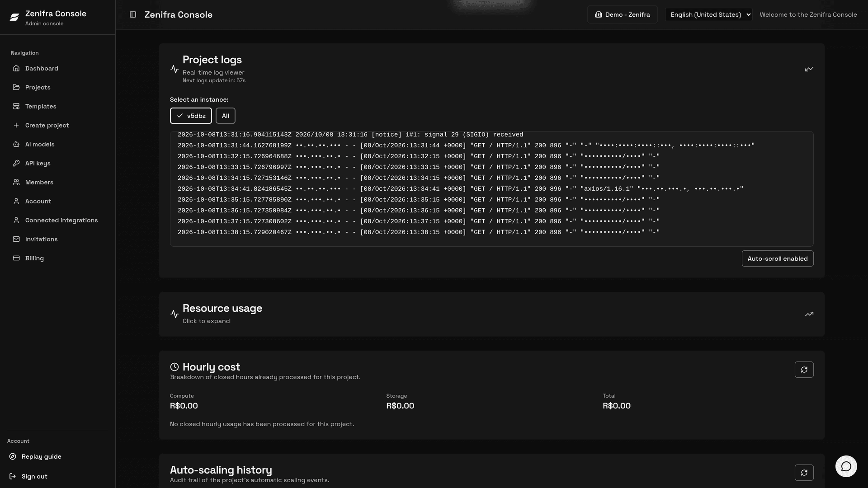Click the Compute R$0.00 value
This screenshot has width=868, height=488.
point(184,406)
